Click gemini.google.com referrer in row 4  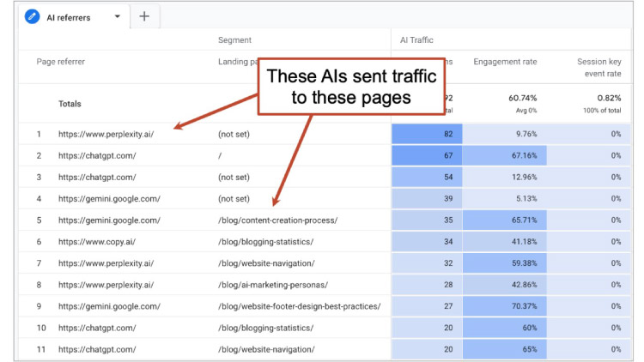(109, 199)
